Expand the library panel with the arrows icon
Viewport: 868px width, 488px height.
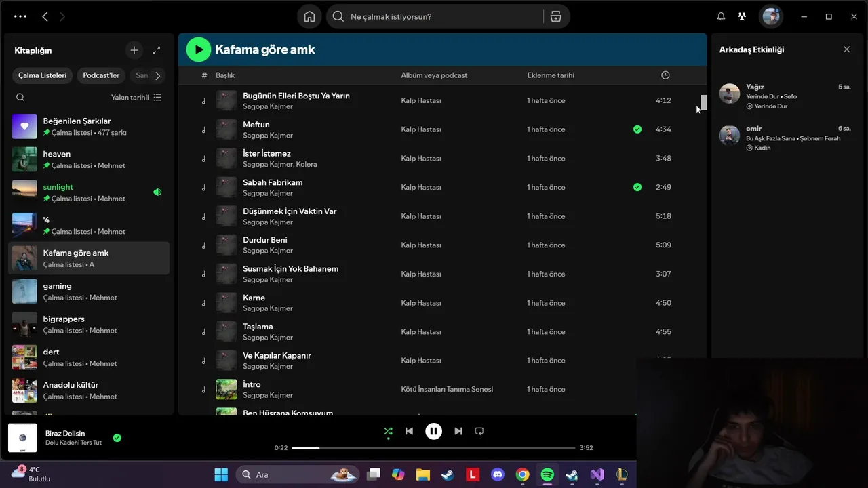tap(157, 50)
